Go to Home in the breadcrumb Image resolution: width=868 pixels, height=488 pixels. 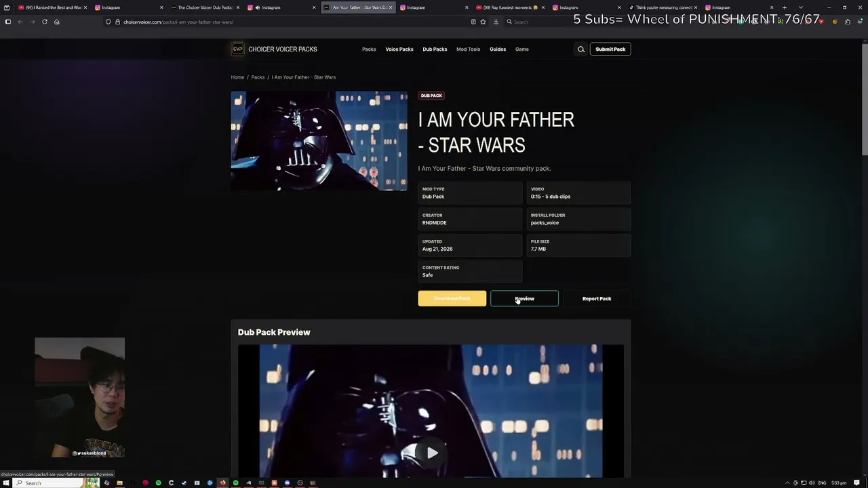[x=237, y=77]
